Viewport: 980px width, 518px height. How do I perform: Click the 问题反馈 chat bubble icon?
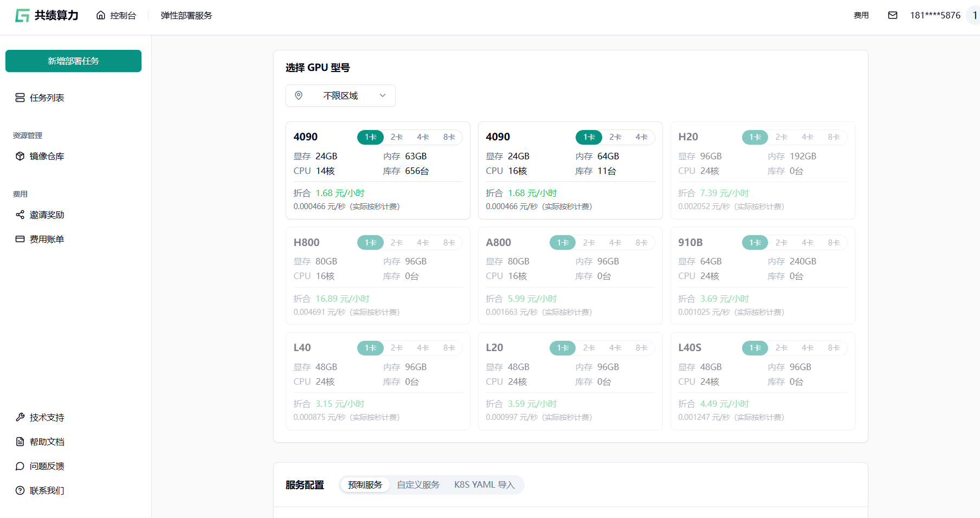20,466
